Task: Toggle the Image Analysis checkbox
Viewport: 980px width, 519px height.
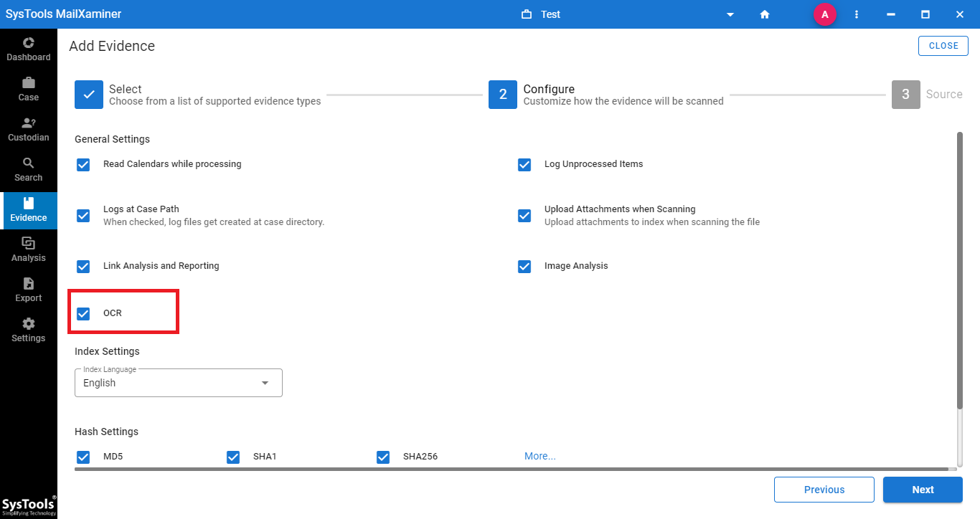Action: tap(524, 267)
